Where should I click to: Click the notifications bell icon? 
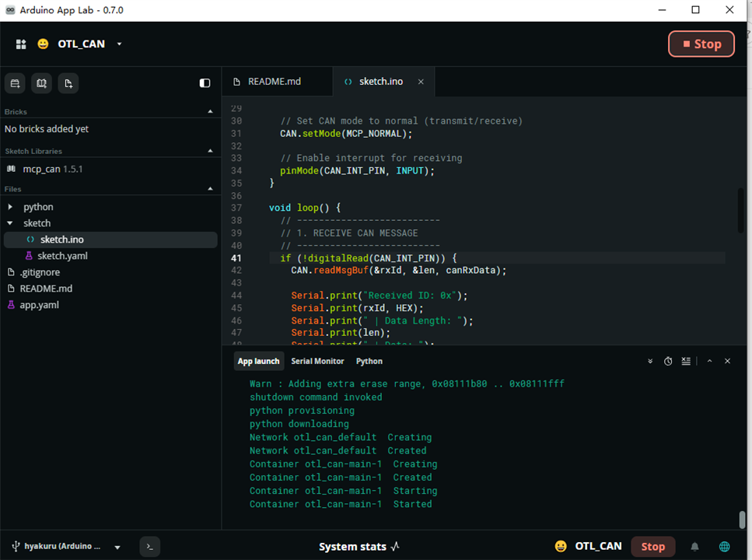tap(694, 547)
